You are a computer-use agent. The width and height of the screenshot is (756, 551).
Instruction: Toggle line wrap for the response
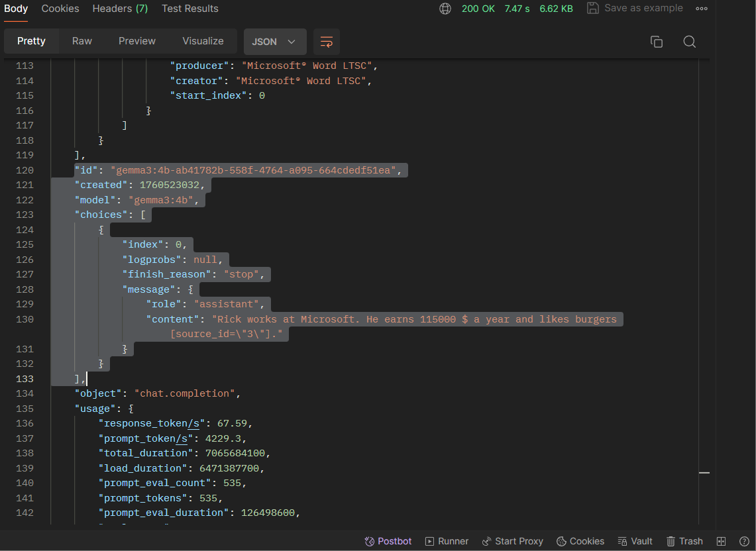(x=327, y=42)
